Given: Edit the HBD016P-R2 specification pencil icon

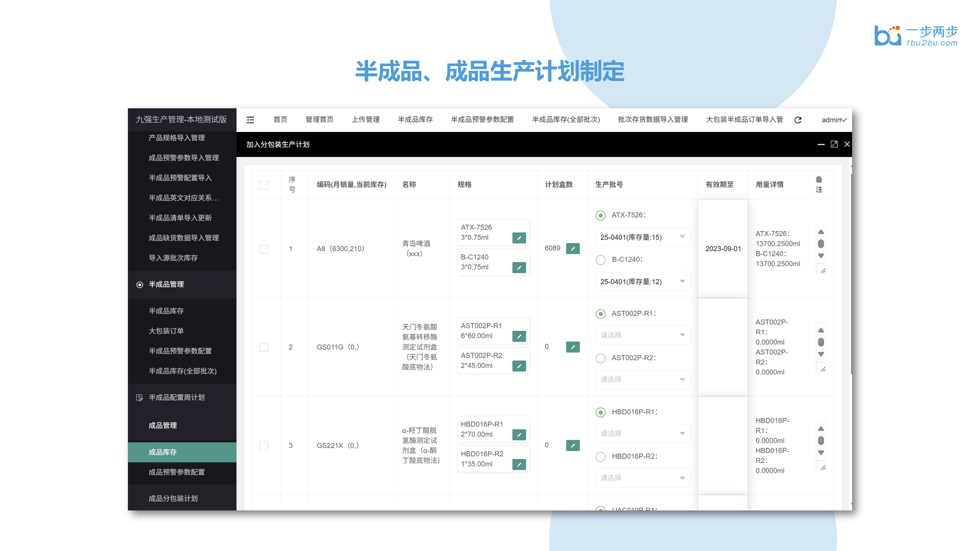Looking at the screenshot, I should point(519,465).
